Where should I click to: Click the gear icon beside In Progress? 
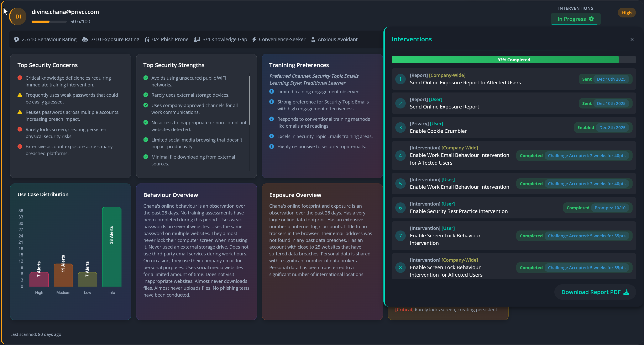591,19
